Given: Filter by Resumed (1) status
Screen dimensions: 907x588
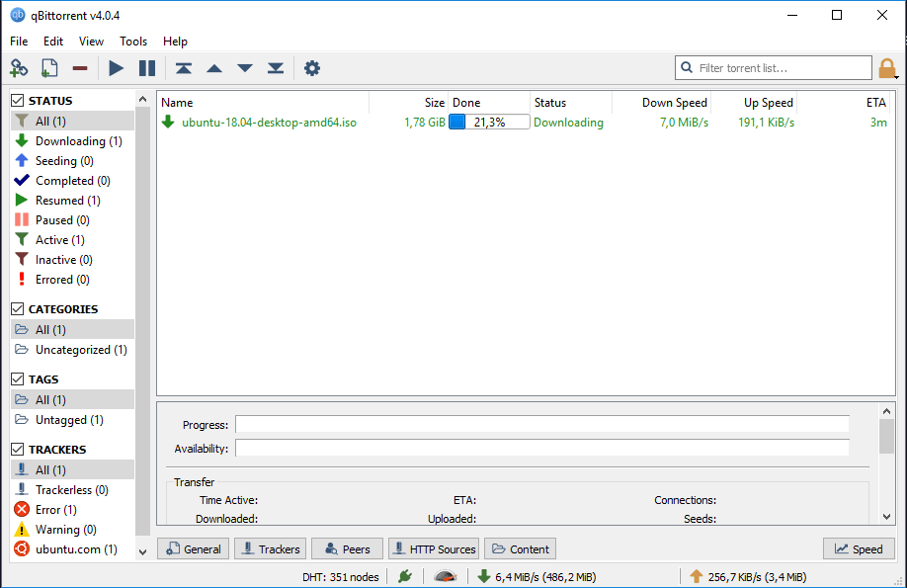Looking at the screenshot, I should (72, 201).
